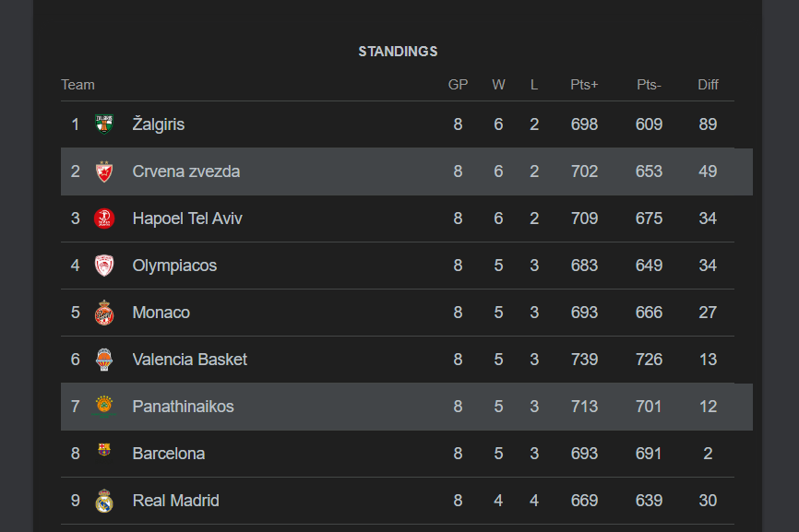The width and height of the screenshot is (799, 532).
Task: Select the Hapoel Tel Aviv name
Action: 187,219
